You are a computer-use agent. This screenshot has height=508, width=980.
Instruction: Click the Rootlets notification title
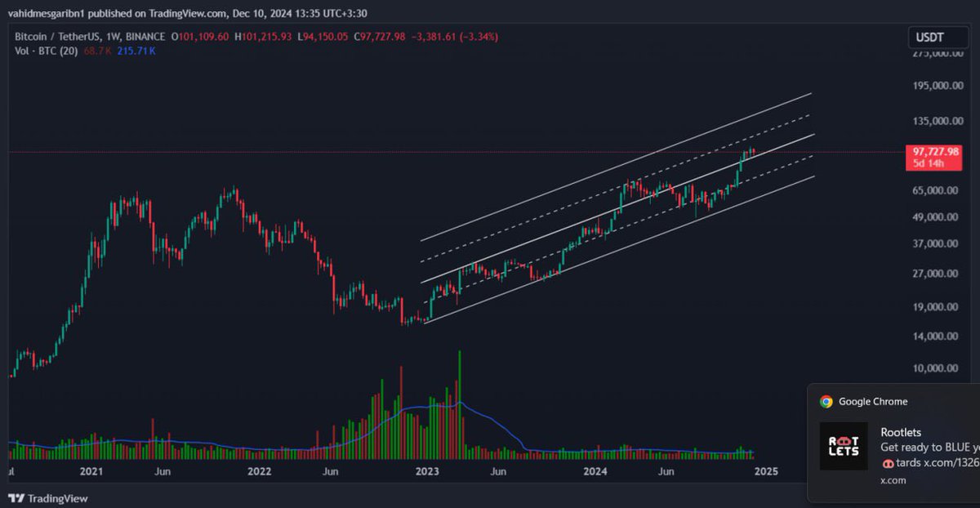[902, 431]
